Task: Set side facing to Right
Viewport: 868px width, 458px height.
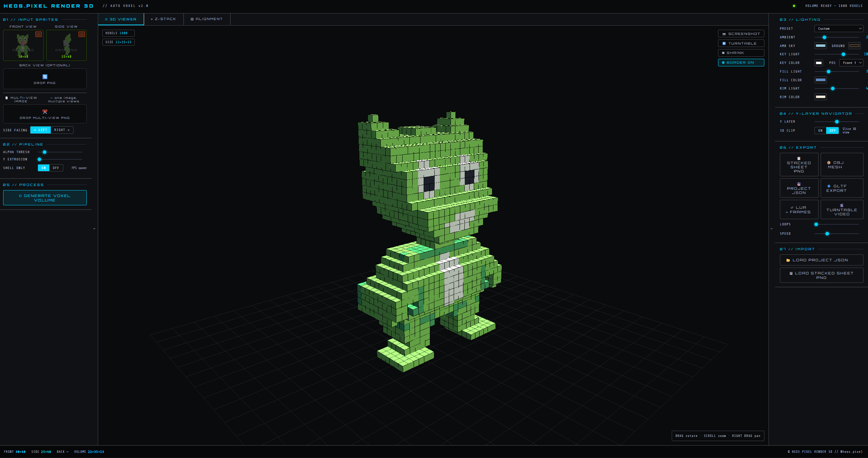Action: coord(62,130)
